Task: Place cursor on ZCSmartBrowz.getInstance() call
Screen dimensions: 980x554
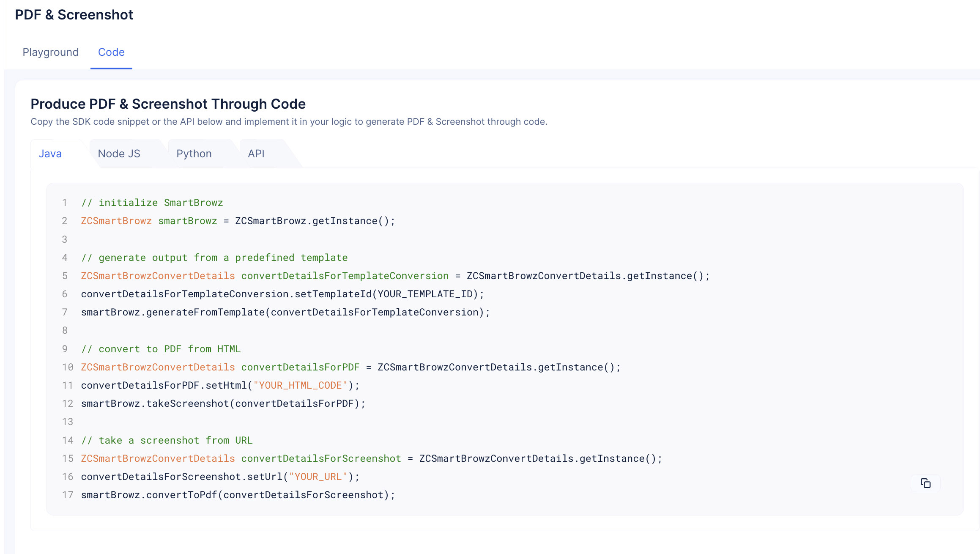Action: [315, 221]
